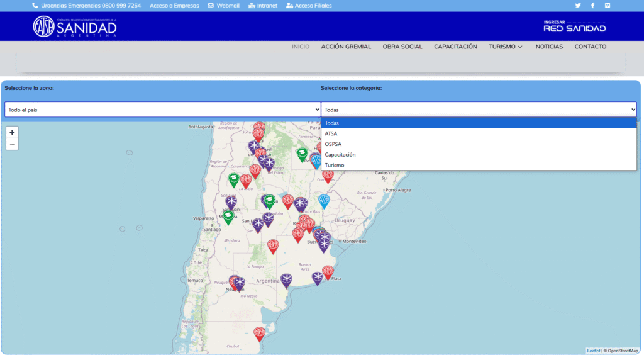
Task: Select the red marker above La Pampa
Action: 273,246
